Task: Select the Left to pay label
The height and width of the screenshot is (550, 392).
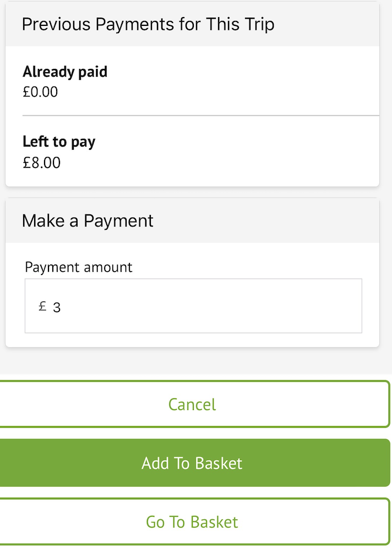Action: coord(59,142)
